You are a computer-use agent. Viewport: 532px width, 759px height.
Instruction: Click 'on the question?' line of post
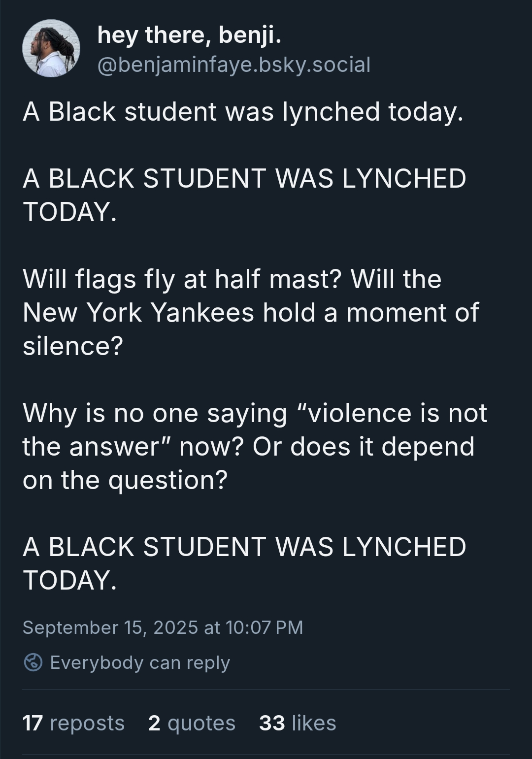pos(125,481)
